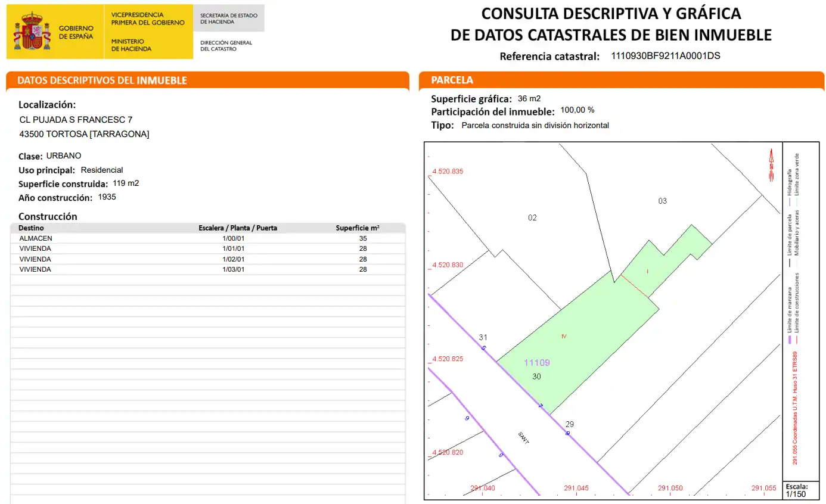The image size is (826, 504).
Task: Click the 'Mobiliario y aceras' legend entry
Action: pyautogui.click(x=797, y=234)
